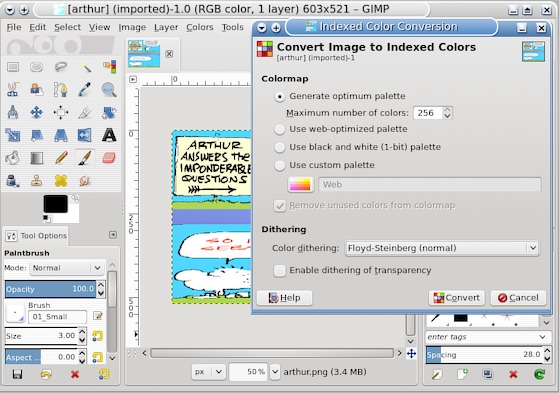
Task: Select the Perspective tool
Action: (x=61, y=135)
